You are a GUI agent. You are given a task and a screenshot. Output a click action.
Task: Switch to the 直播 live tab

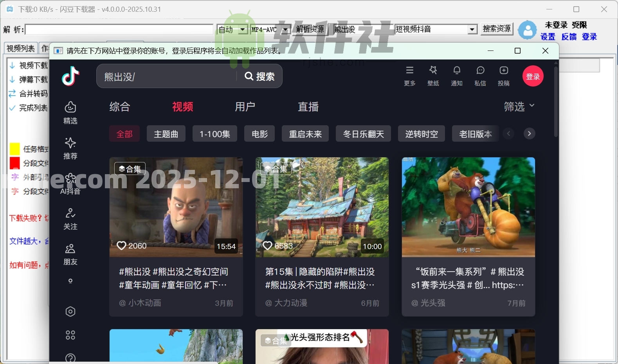[x=308, y=106]
